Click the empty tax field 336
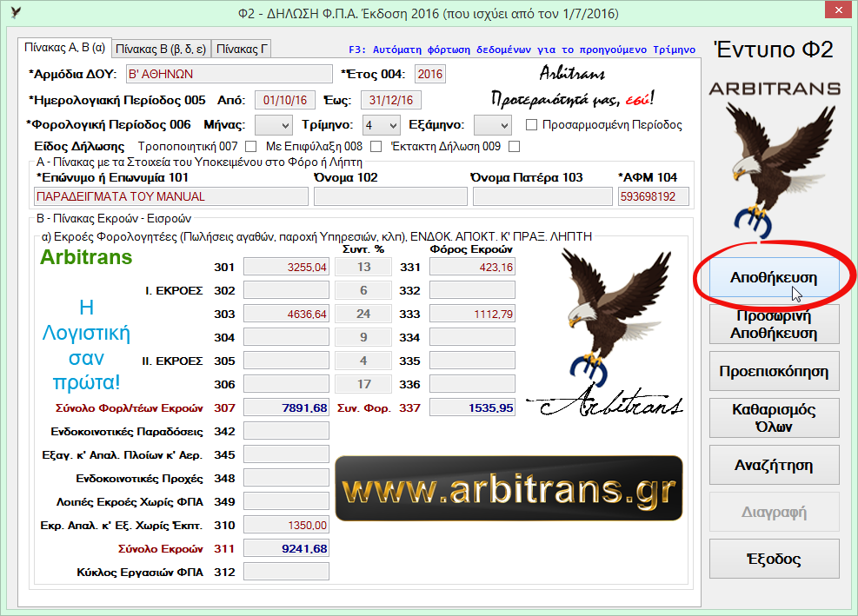 (x=472, y=384)
